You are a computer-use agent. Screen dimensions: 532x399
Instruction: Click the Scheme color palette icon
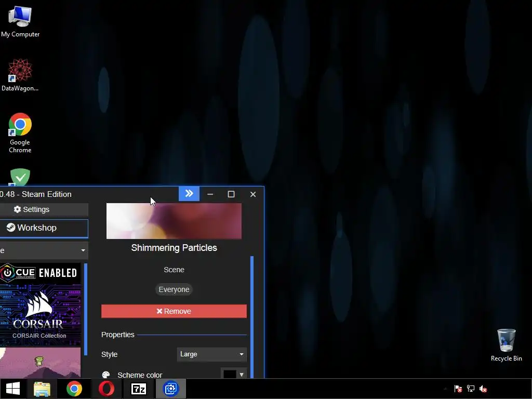tap(106, 375)
